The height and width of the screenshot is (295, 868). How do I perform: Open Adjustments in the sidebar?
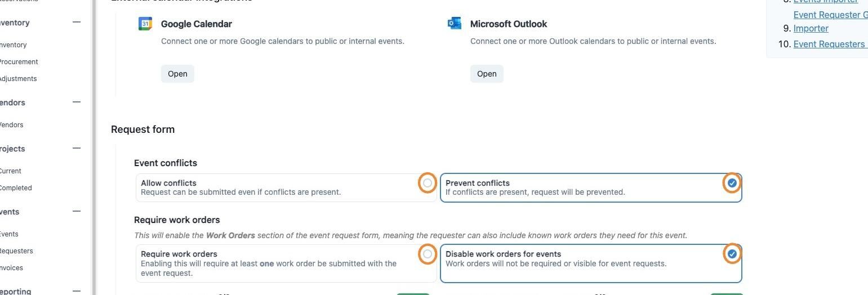[18, 79]
